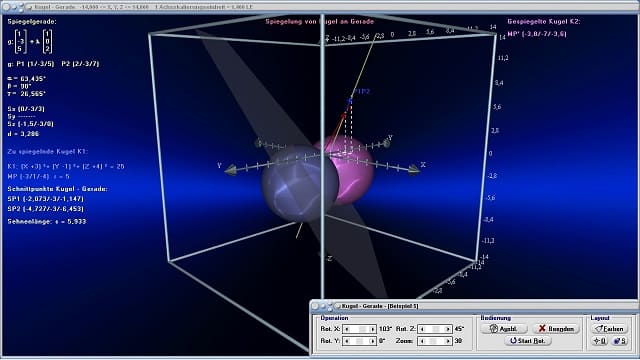Click the 'Spiegelung von Kugel an Gerade' title
This screenshot has height=360, width=640.
coord(320,22)
